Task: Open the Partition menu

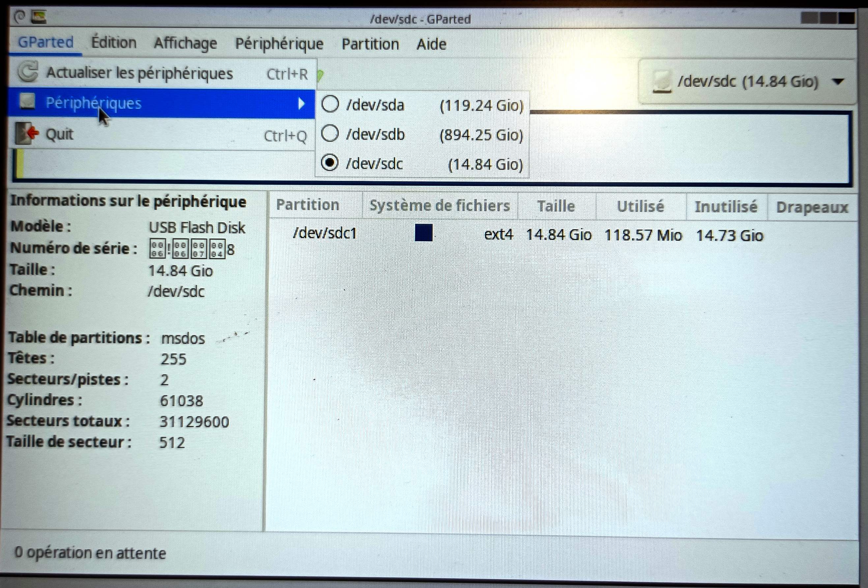Action: pos(370,44)
